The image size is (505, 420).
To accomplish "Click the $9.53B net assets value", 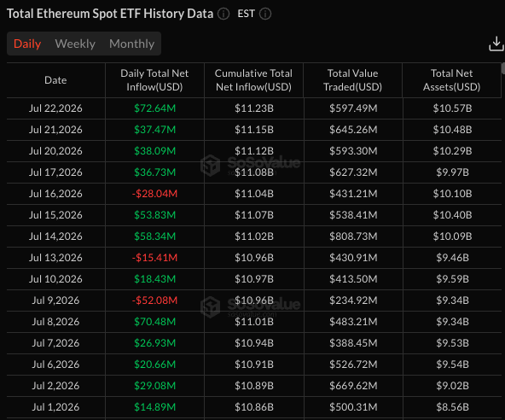I will click(x=452, y=343).
